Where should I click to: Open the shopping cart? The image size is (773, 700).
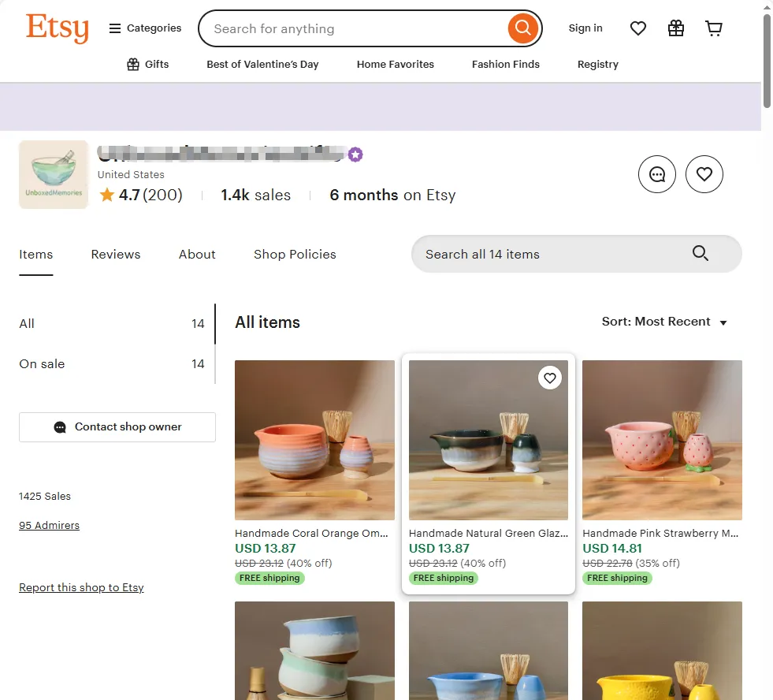click(714, 28)
